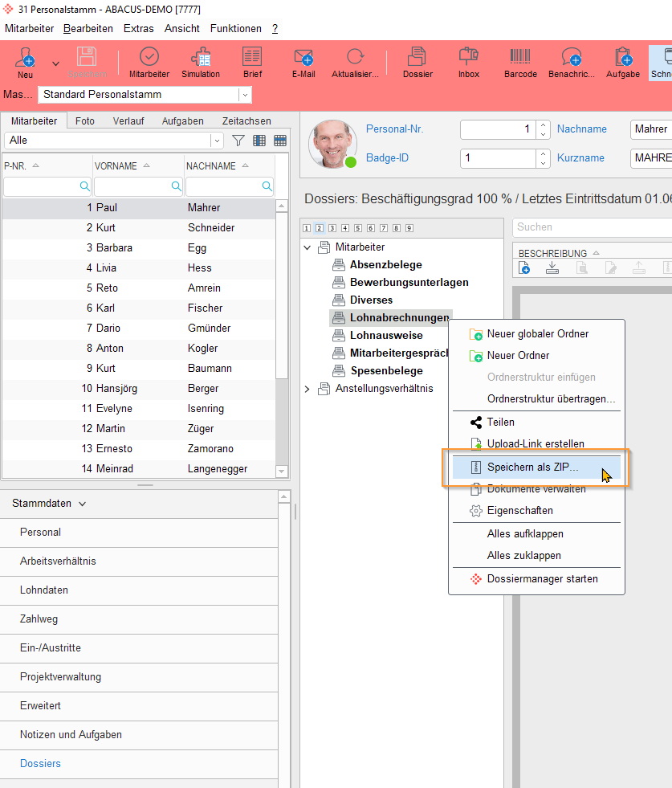Switch to the Verlauf tab
The width and height of the screenshot is (672, 788).
point(128,121)
